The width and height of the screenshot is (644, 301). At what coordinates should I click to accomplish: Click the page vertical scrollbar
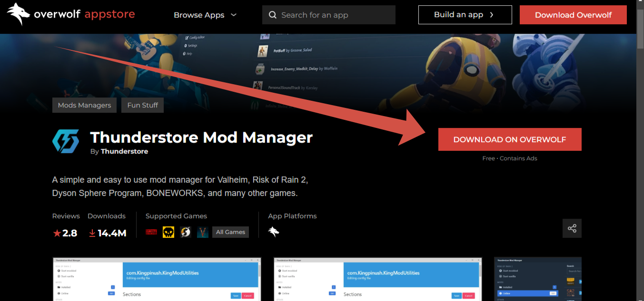[640, 29]
